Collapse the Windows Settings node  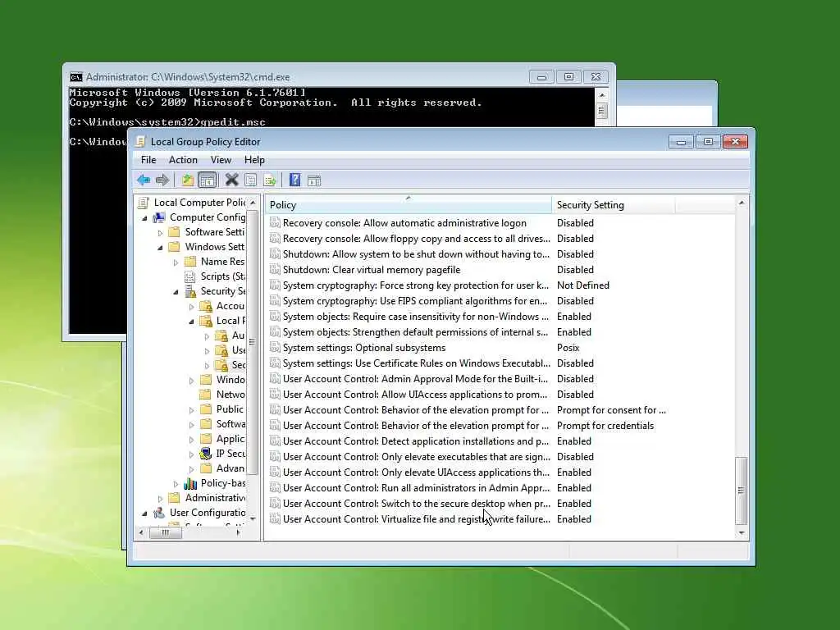pyautogui.click(x=160, y=248)
